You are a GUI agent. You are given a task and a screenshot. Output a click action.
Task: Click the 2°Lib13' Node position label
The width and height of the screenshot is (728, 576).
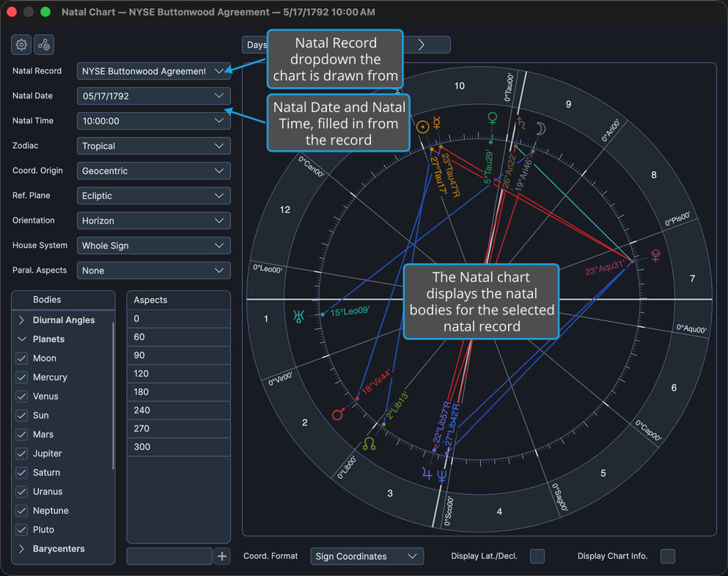pyautogui.click(x=397, y=405)
